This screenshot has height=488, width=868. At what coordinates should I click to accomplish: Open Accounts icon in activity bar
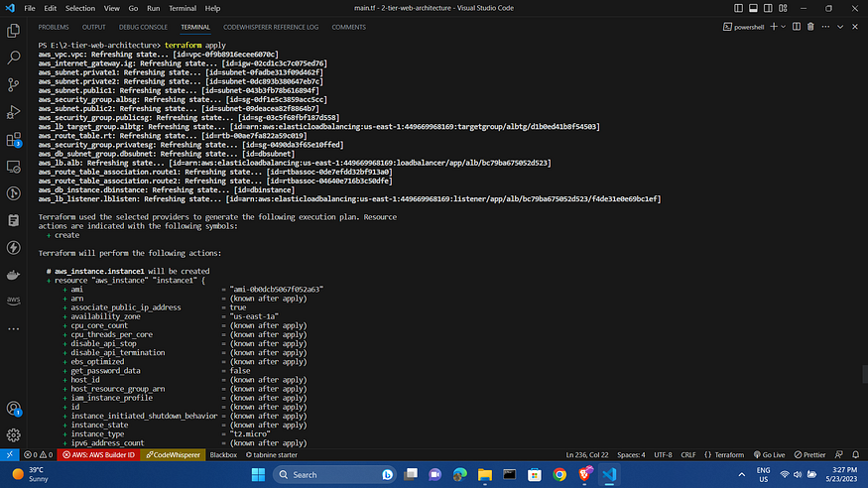[13, 409]
